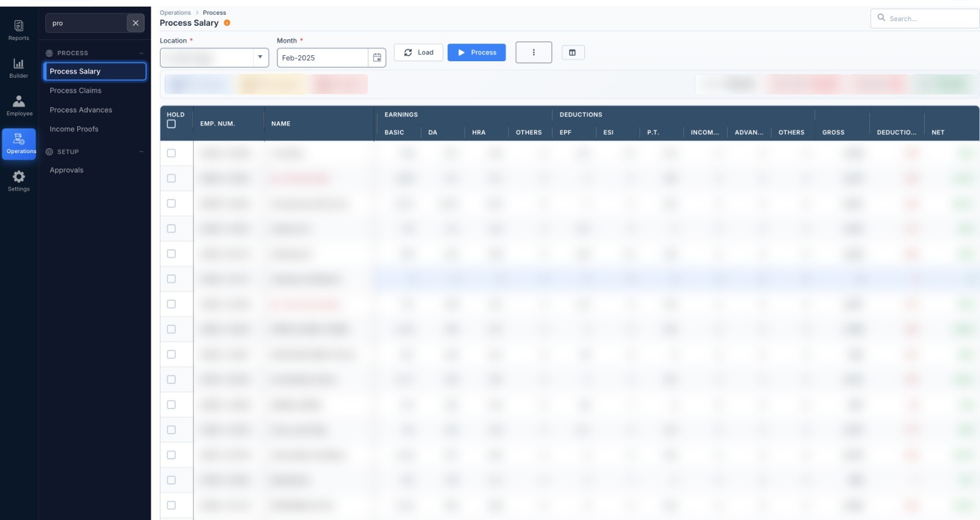
Task: Sort by EMP. NUM. column header
Action: 217,124
